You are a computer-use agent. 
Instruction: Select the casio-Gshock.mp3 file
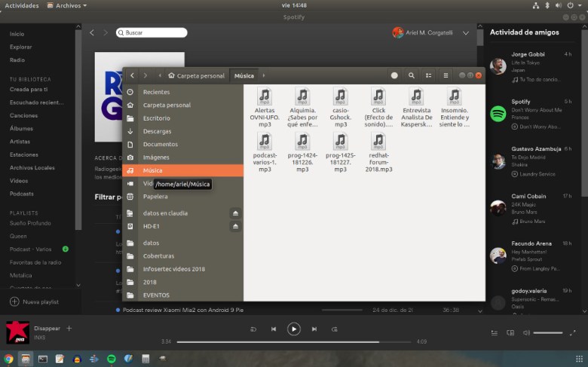click(x=341, y=107)
